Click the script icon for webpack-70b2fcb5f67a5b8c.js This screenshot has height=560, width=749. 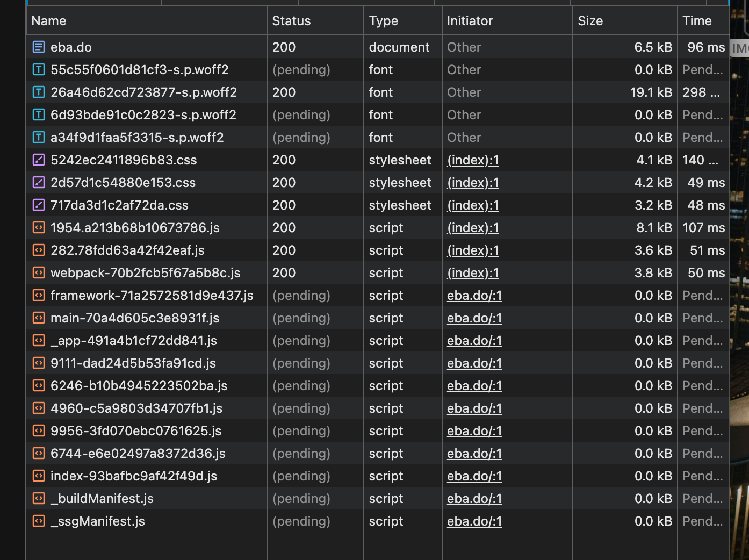pyautogui.click(x=39, y=273)
